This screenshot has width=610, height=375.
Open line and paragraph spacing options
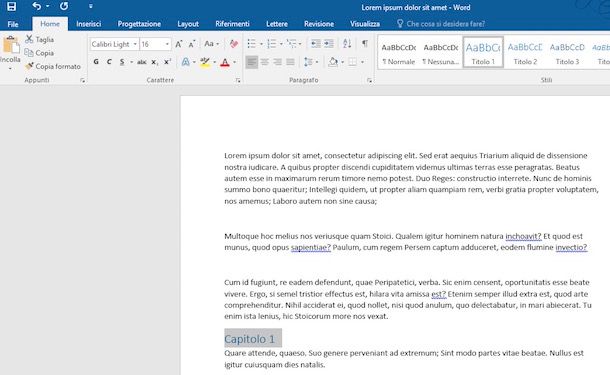[310, 62]
